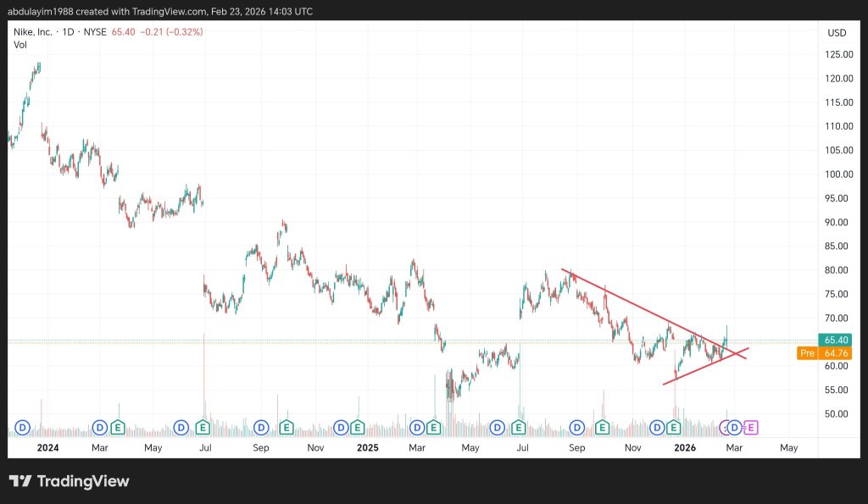
Task: Click the 50.00 price axis label
Action: pos(837,414)
